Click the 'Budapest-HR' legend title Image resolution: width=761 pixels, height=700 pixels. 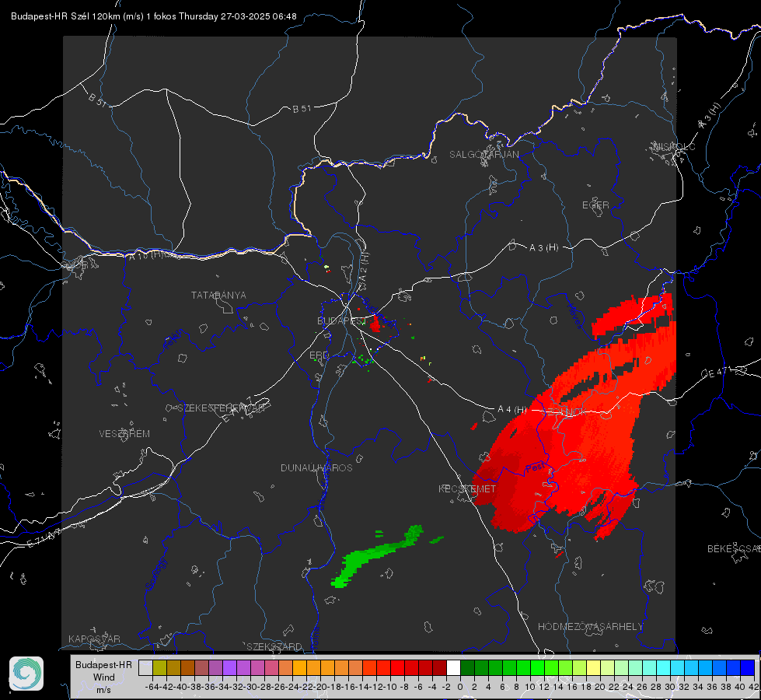point(103,664)
